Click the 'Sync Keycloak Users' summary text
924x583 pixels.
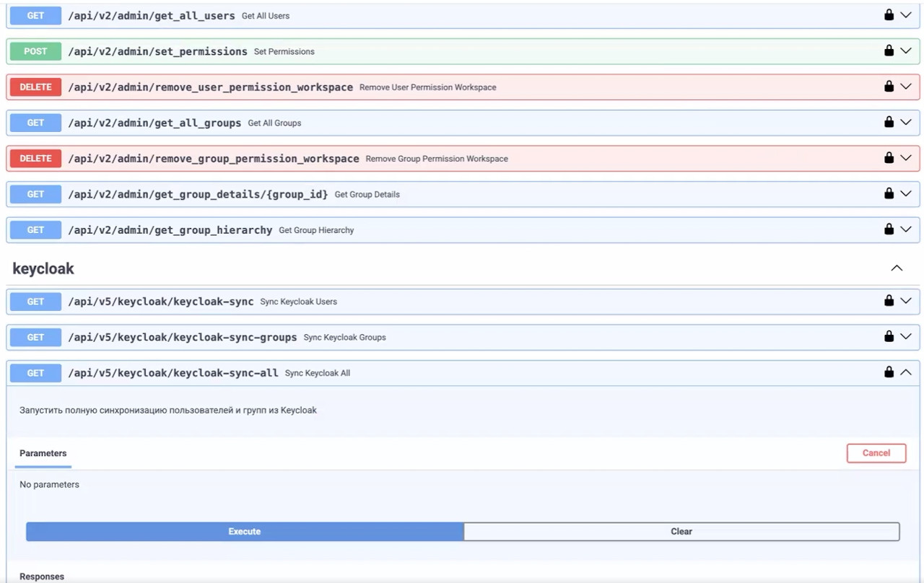[299, 302]
